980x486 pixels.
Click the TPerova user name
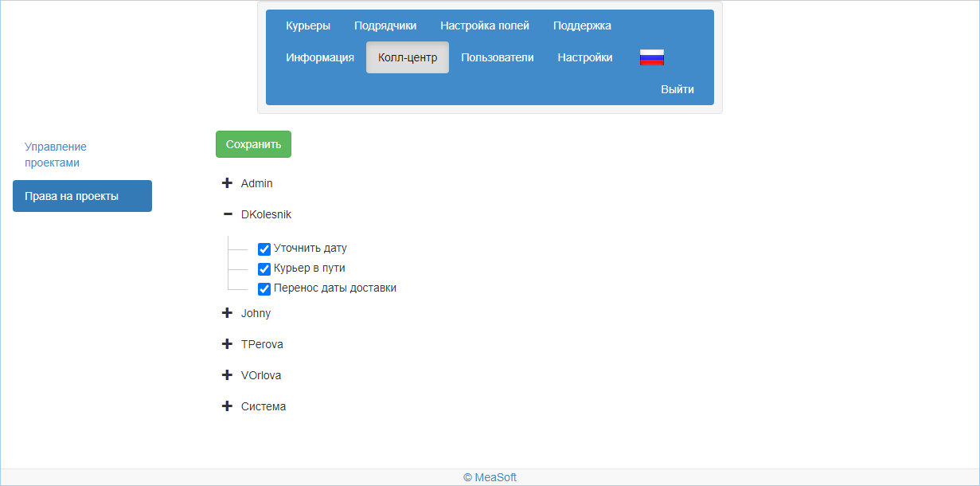coord(262,344)
